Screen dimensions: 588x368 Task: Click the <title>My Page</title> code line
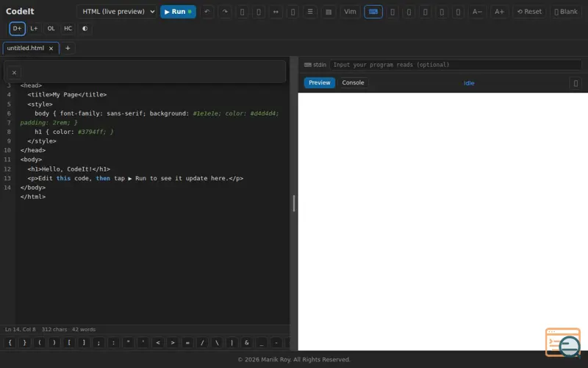coord(67,95)
